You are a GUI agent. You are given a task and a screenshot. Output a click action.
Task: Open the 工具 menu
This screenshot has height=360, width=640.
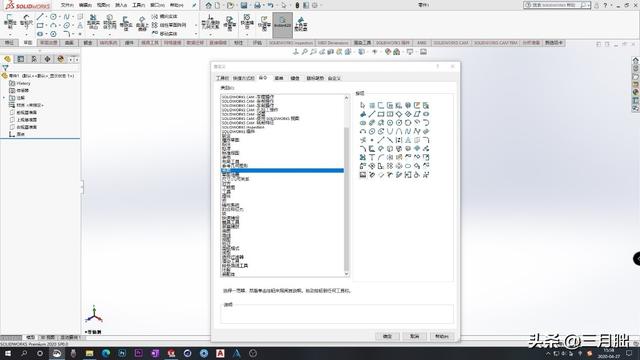(139, 5)
